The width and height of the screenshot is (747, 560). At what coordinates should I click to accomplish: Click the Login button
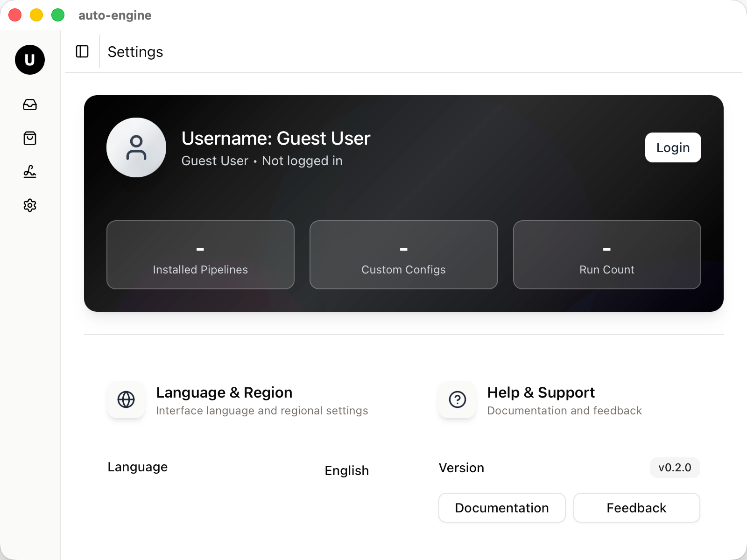point(673,147)
